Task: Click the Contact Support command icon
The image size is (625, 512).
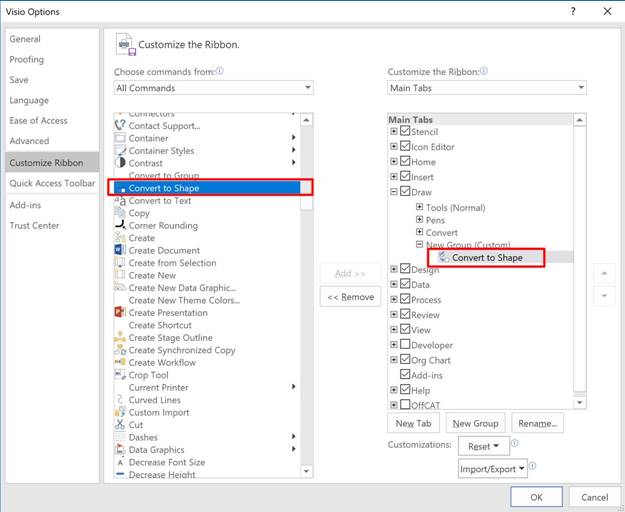Action: tap(120, 126)
